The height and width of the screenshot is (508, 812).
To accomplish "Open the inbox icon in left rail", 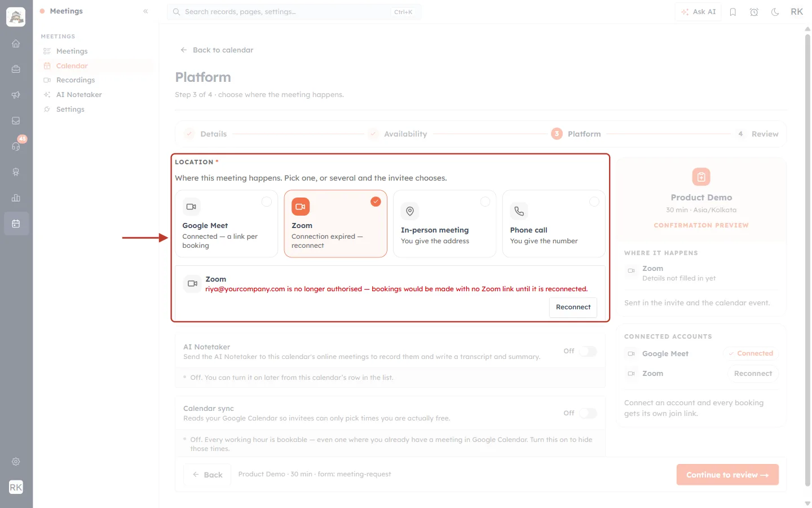I will [16, 121].
